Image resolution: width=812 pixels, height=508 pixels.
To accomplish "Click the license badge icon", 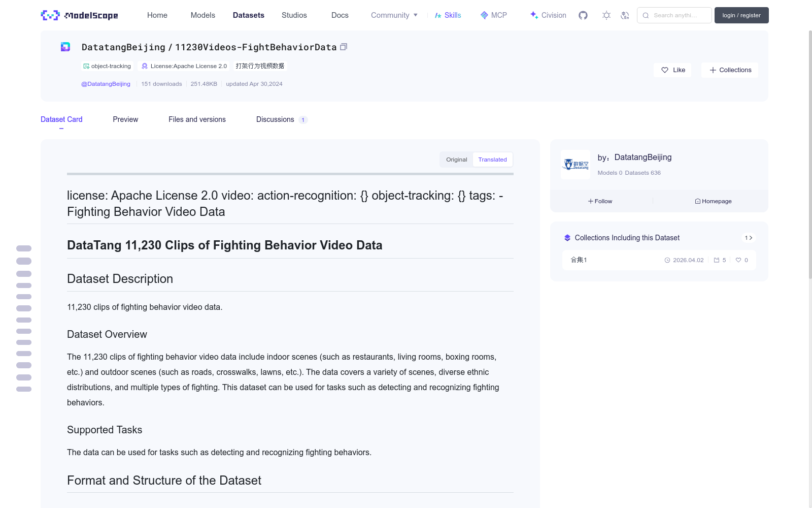I will point(145,66).
